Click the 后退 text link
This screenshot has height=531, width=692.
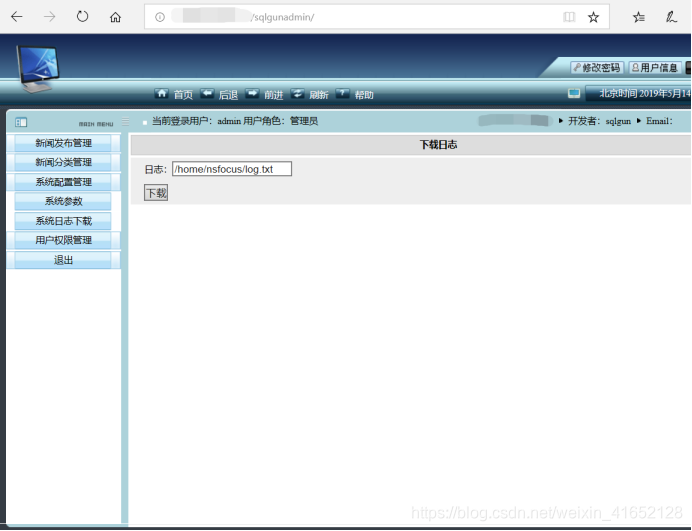tap(229, 95)
